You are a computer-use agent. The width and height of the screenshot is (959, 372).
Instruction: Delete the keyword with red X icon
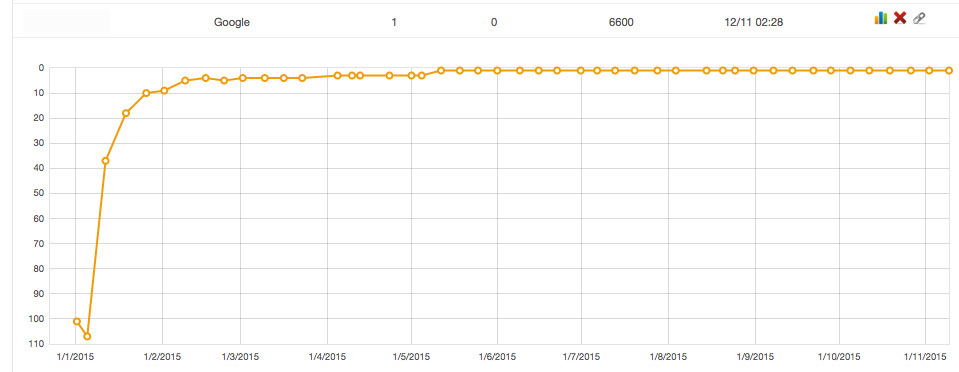point(900,18)
